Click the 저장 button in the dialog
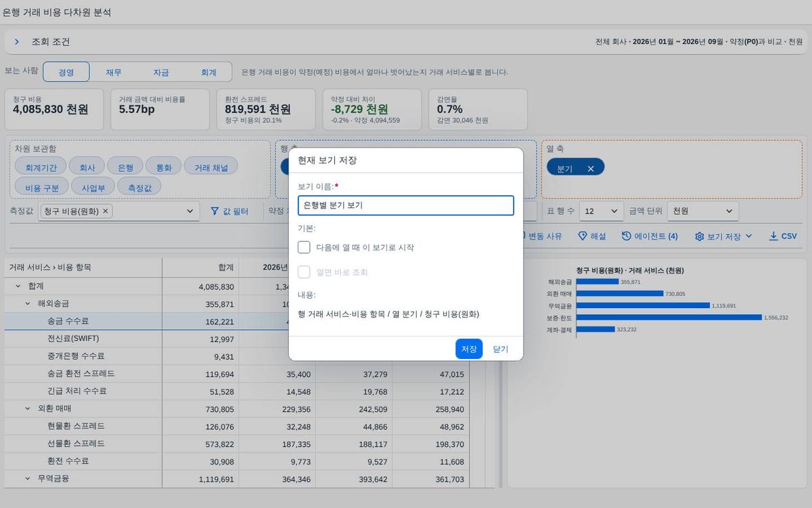Screen dimensions: 812x508 469,349
